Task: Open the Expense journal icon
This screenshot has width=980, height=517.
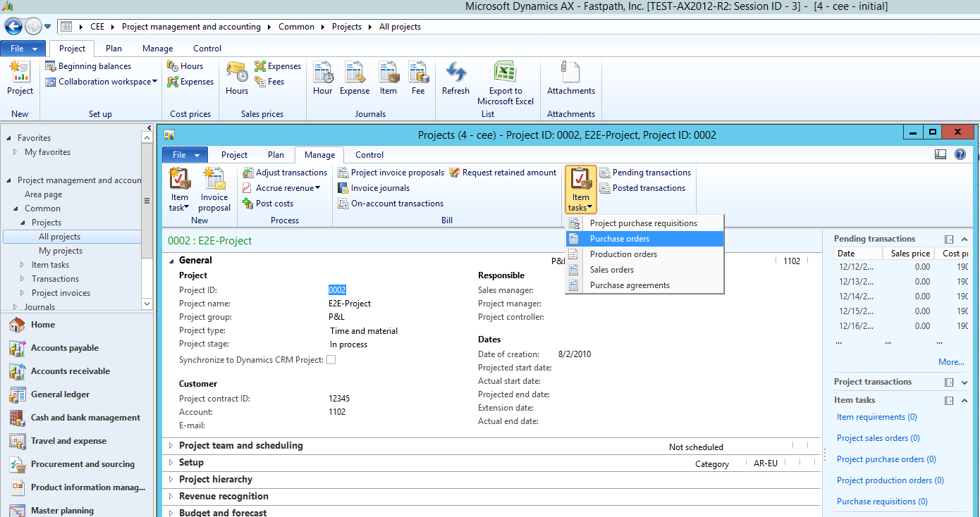Action: coord(355,78)
